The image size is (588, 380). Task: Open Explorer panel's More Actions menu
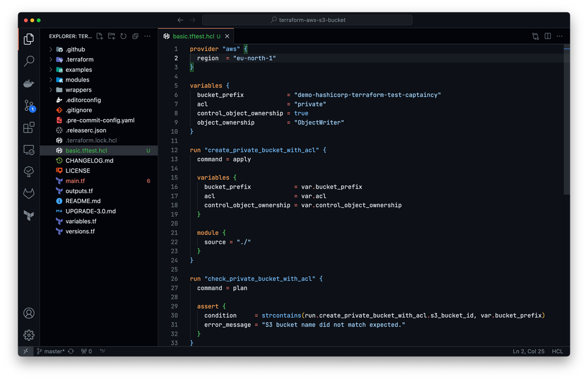click(x=146, y=36)
